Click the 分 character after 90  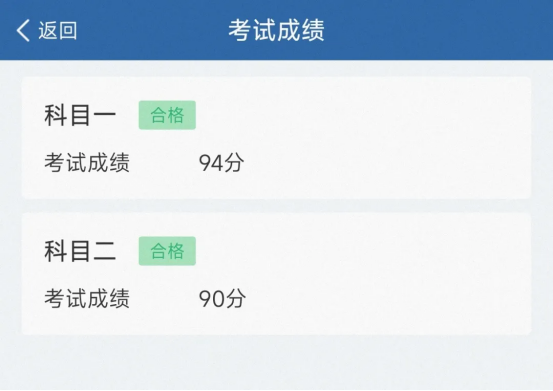(235, 298)
